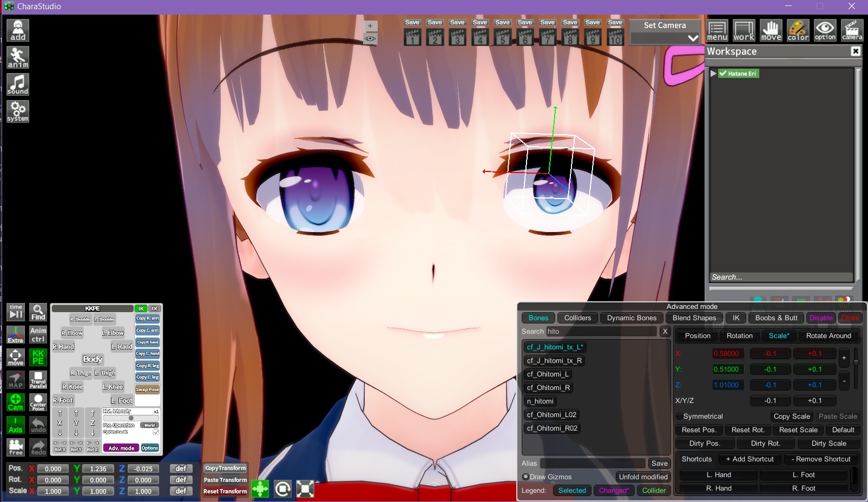868x502 pixels.
Task: Switch KKPE to FK mode
Action: (x=155, y=308)
